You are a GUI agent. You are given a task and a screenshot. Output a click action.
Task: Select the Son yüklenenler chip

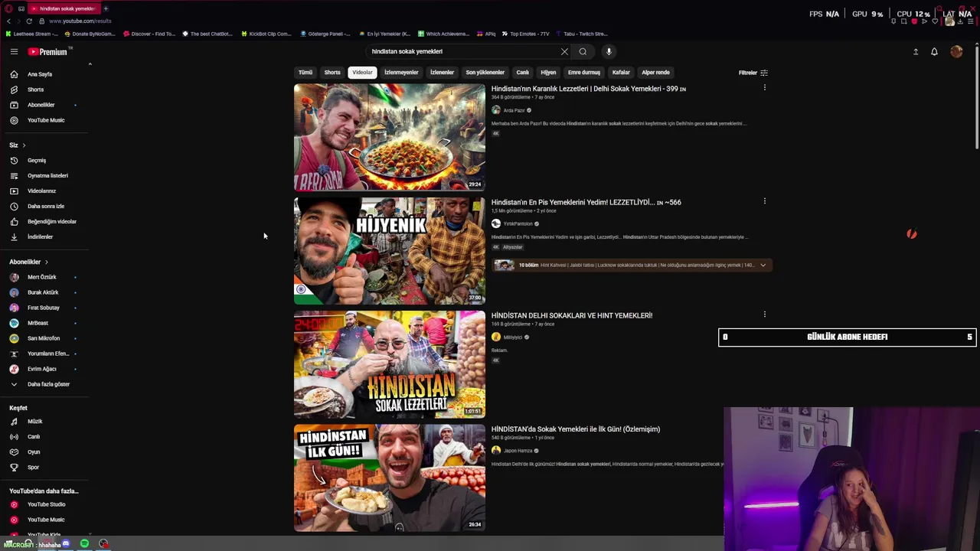[485, 73]
